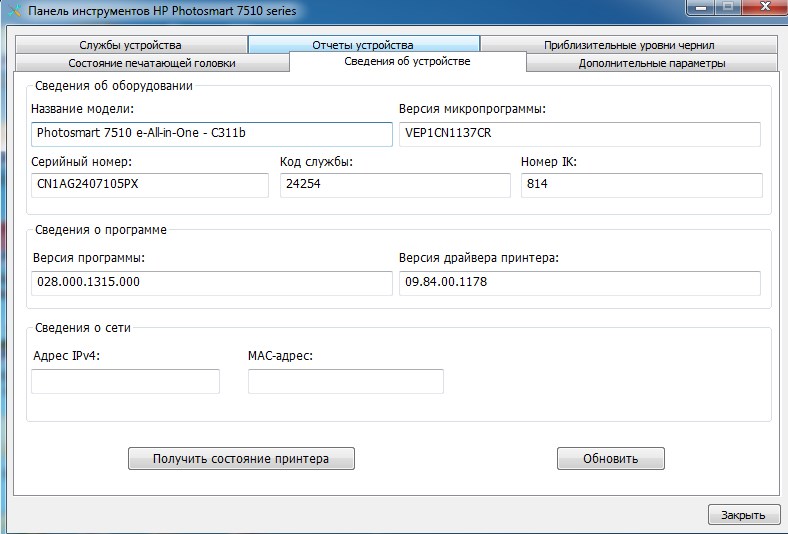Click Получить состояние принтера button

(x=241, y=459)
